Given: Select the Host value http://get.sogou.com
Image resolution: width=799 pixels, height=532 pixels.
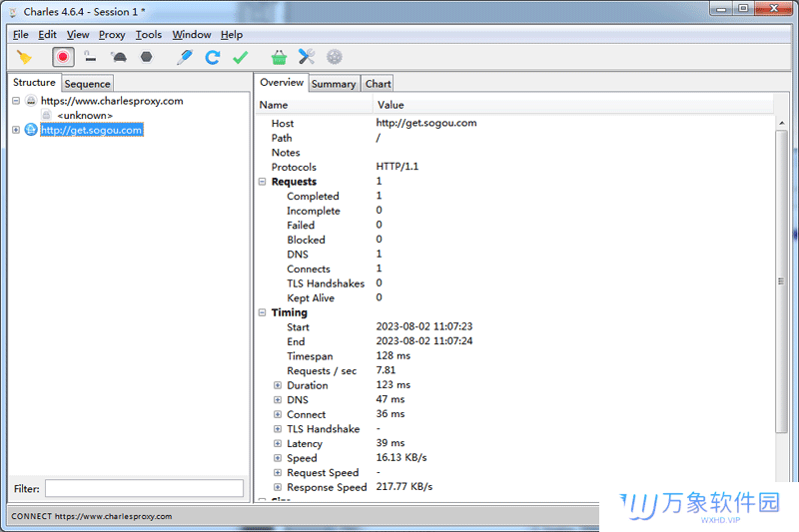Looking at the screenshot, I should [x=426, y=123].
